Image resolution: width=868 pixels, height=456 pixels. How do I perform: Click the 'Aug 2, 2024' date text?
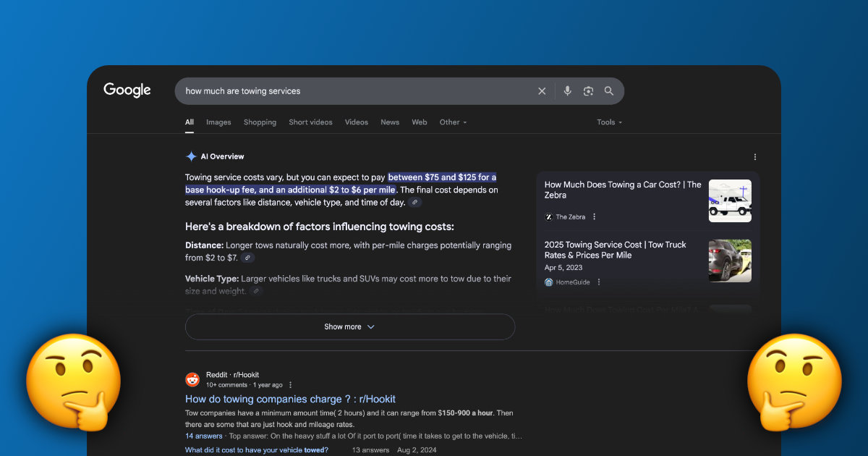pos(416,450)
